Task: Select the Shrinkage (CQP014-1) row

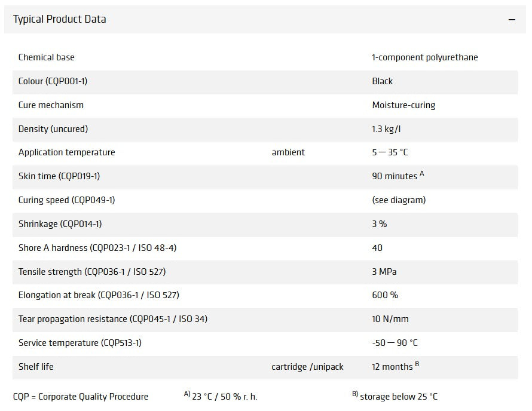Action: [265, 225]
